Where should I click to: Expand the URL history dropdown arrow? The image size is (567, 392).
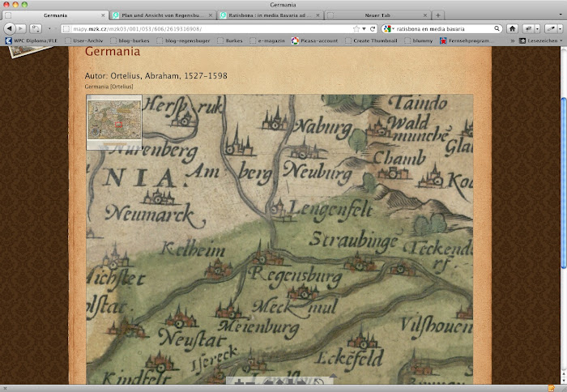(x=363, y=28)
